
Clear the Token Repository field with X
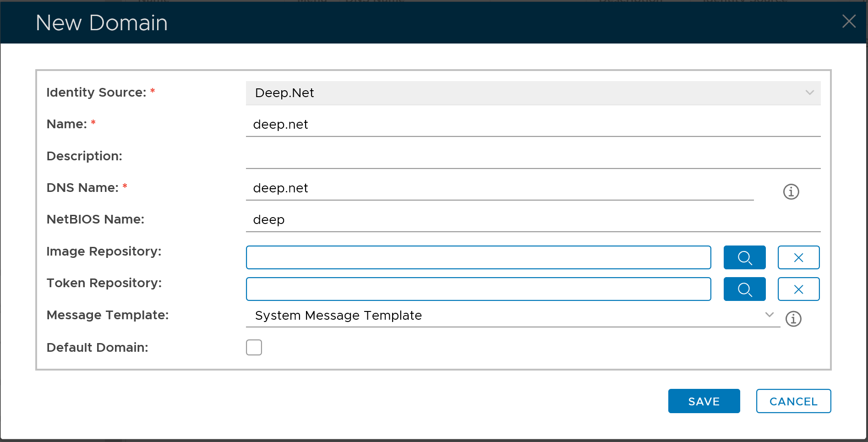point(798,289)
